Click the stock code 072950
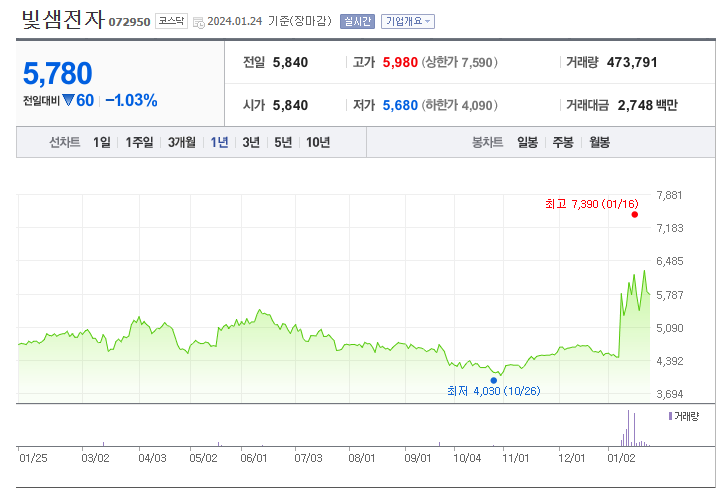Image resolution: width=716 pixels, height=488 pixels. pos(129,22)
